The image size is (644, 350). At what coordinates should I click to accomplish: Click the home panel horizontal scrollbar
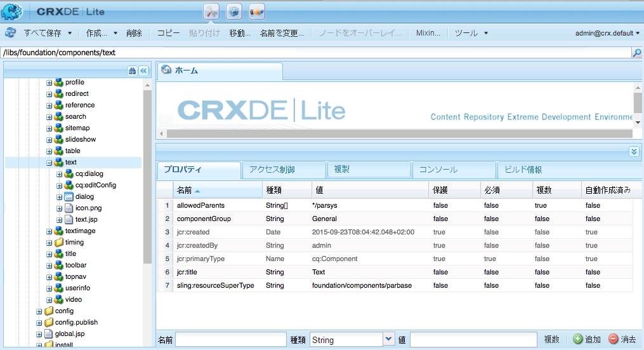399,133
